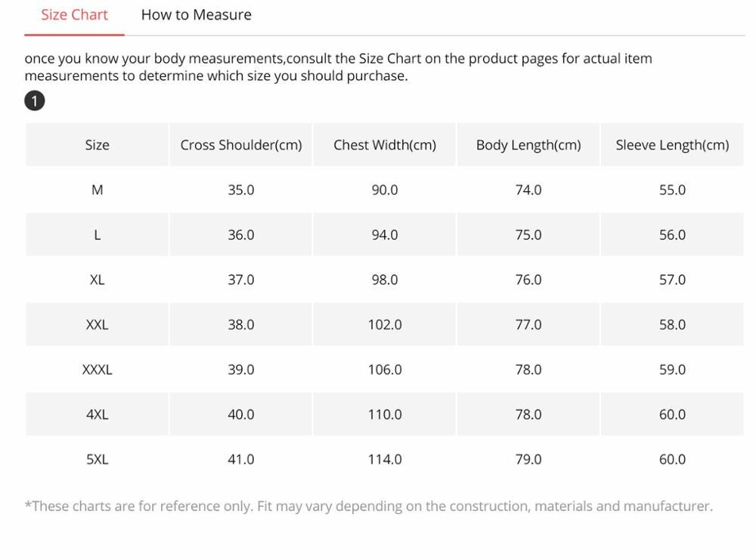Switch to How to Measure tab

[197, 15]
